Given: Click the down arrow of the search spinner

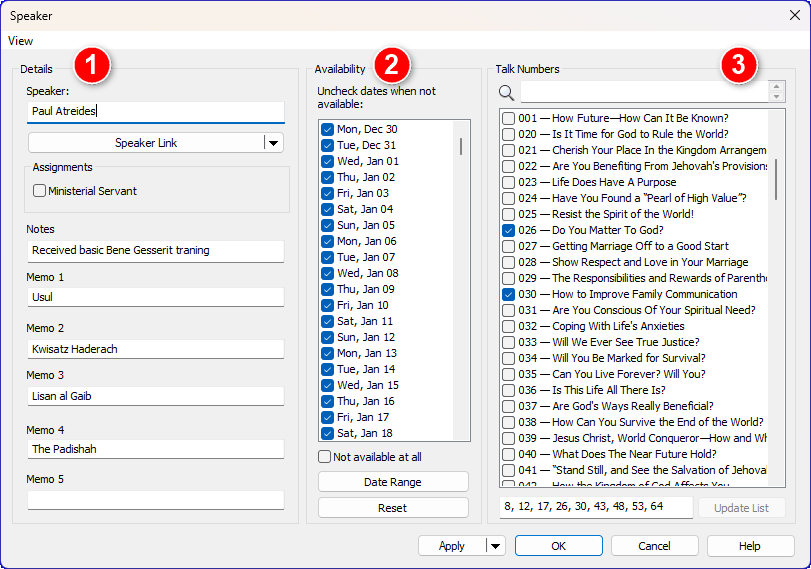Looking at the screenshot, I should [777, 97].
